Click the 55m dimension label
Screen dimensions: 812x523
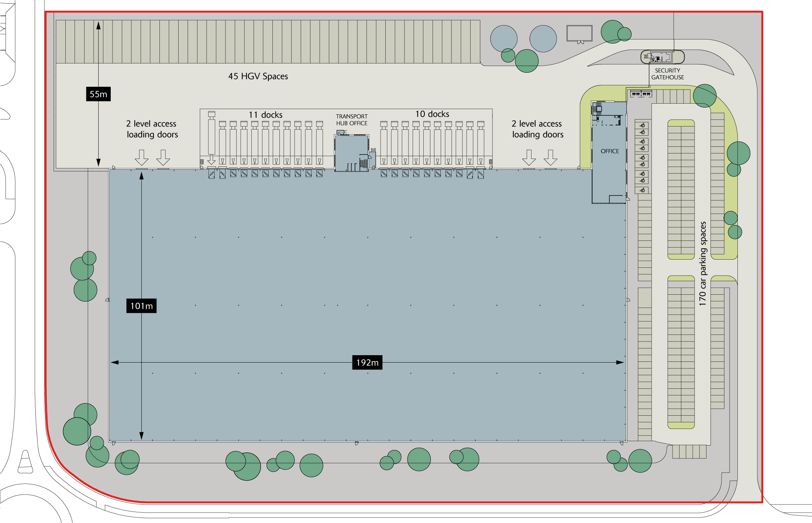98,94
